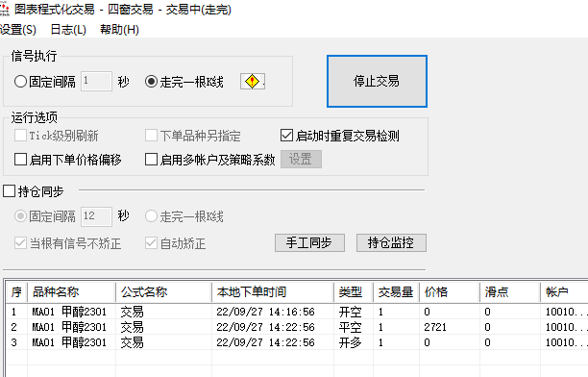588x377 pixels.
Task: Click the application icon in title bar
Action: [x=4, y=9]
